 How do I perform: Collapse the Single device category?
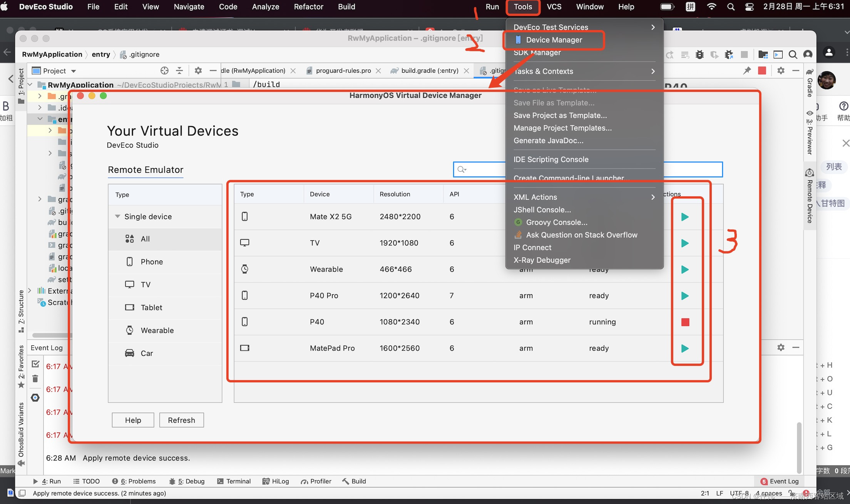tap(117, 216)
